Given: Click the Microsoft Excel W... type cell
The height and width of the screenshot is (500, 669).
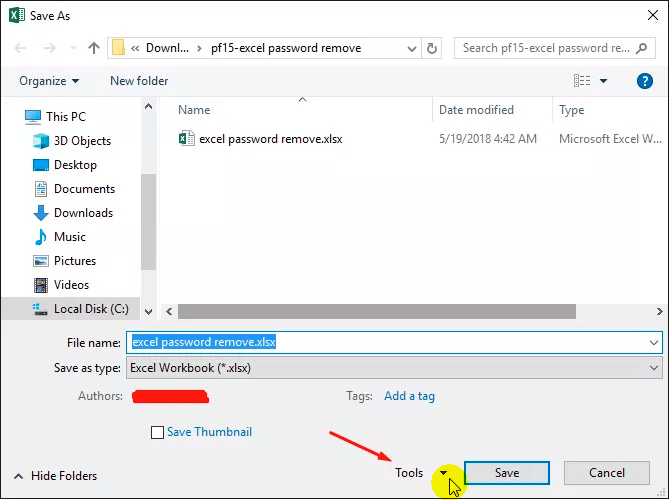Looking at the screenshot, I should coord(611,139).
